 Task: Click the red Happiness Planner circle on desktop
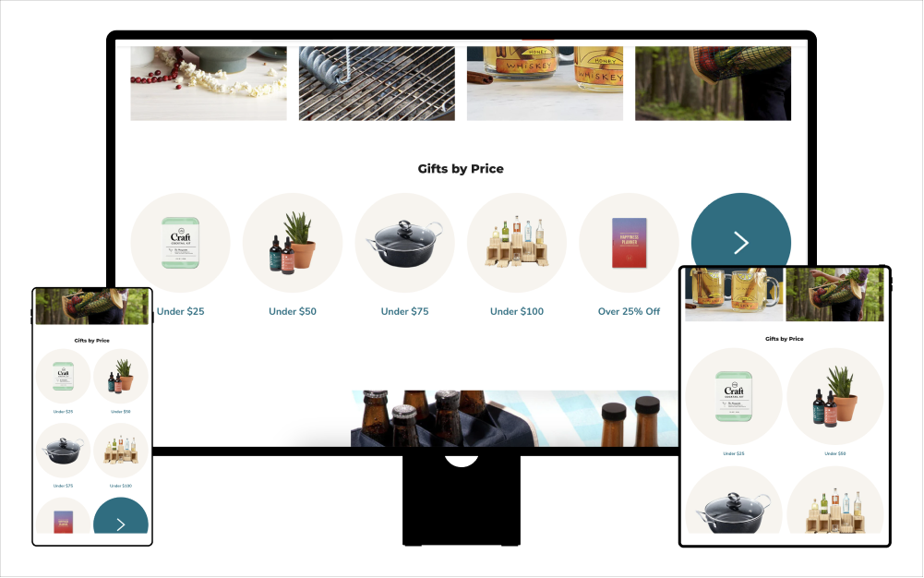(629, 243)
